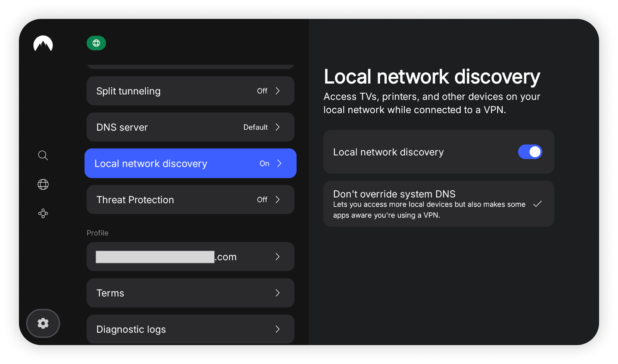Expand Split tunneling chevron arrow

tap(278, 91)
